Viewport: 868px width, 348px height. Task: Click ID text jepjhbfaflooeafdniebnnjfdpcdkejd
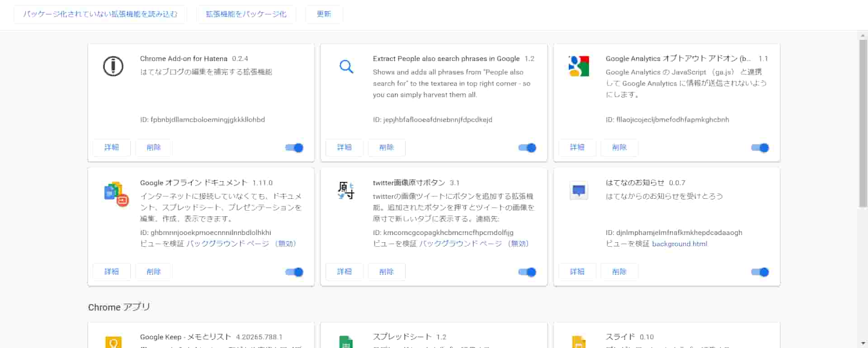click(438, 120)
